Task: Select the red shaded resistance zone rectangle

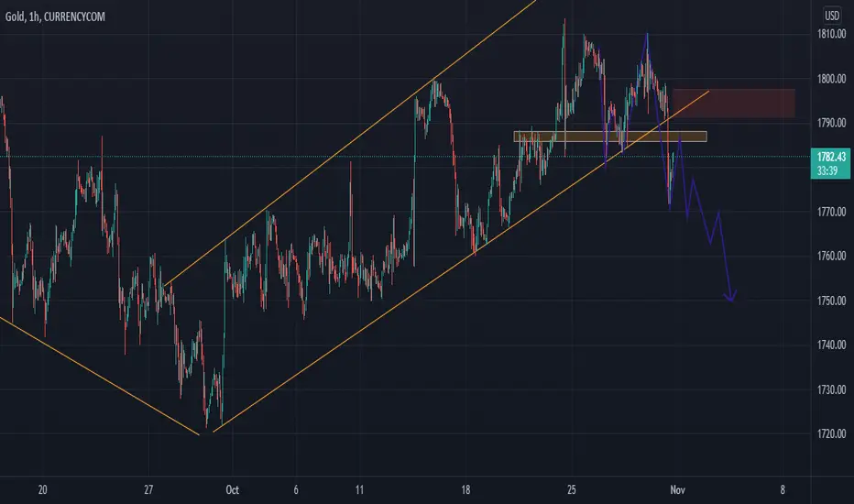Action: click(x=734, y=103)
